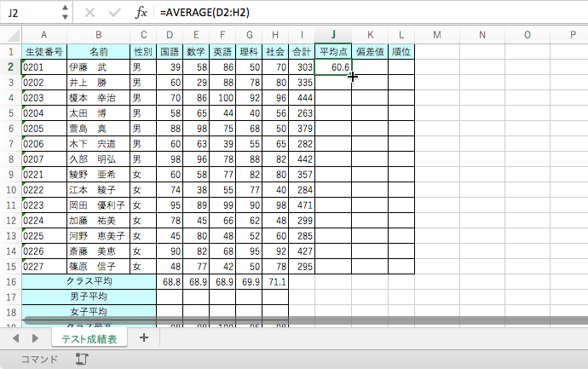Click the 平均点 header cell

click(333, 52)
